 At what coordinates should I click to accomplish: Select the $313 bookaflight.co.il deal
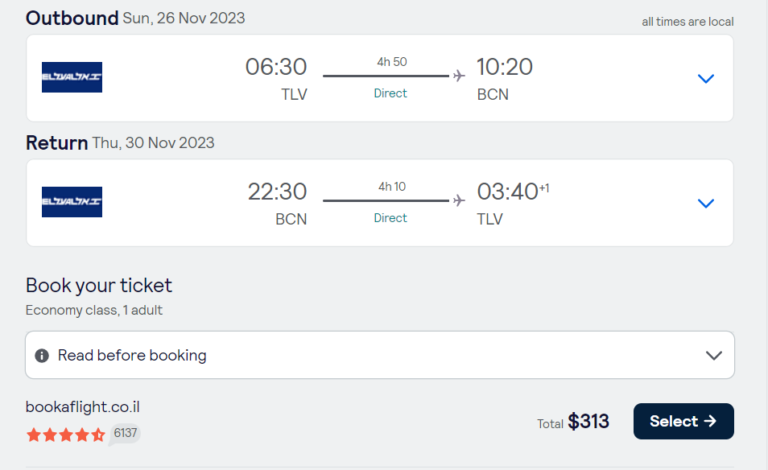coord(683,421)
